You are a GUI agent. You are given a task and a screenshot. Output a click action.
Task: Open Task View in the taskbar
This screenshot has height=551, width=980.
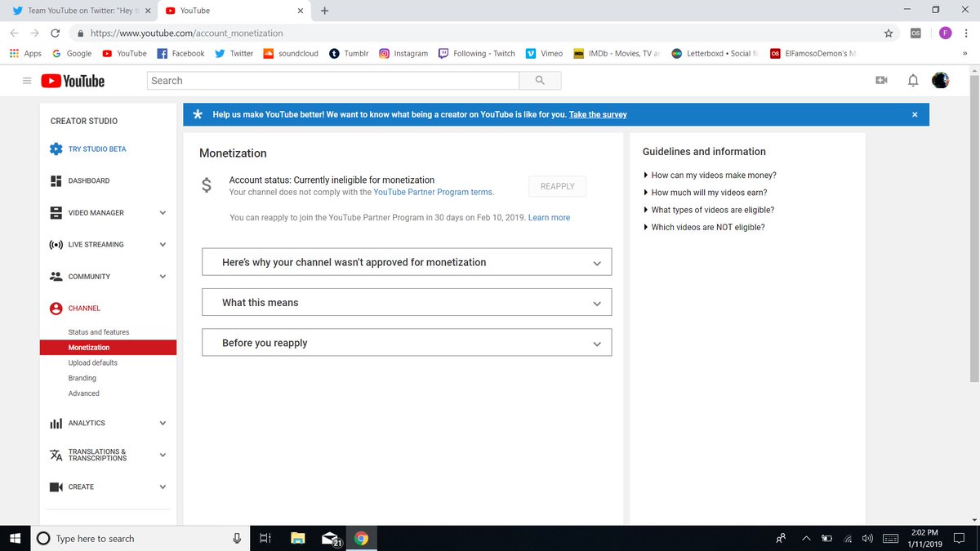point(265,538)
